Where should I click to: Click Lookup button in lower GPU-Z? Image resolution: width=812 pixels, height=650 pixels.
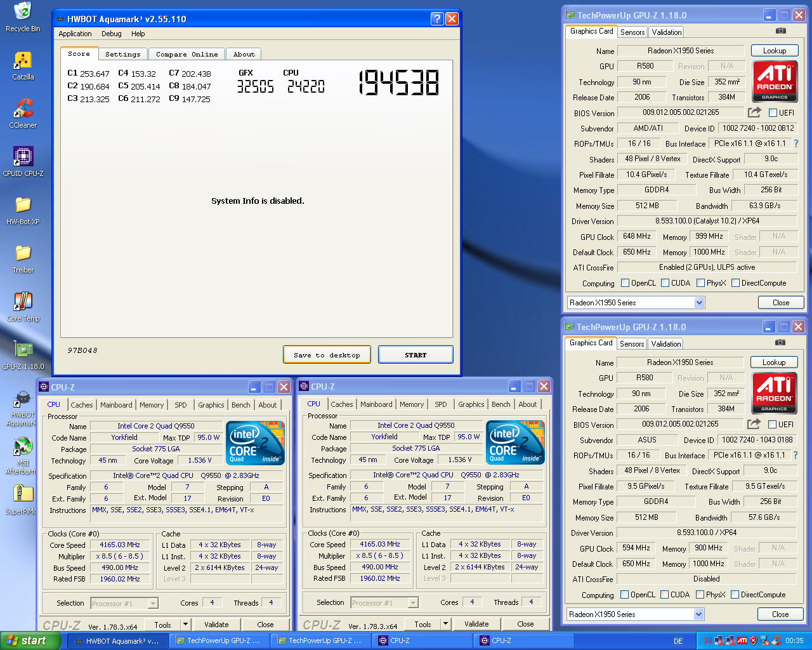coord(774,362)
